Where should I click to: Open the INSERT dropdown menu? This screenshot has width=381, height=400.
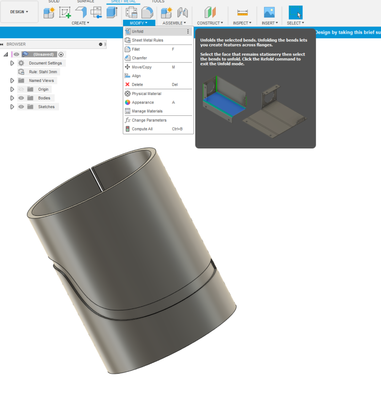270,23
